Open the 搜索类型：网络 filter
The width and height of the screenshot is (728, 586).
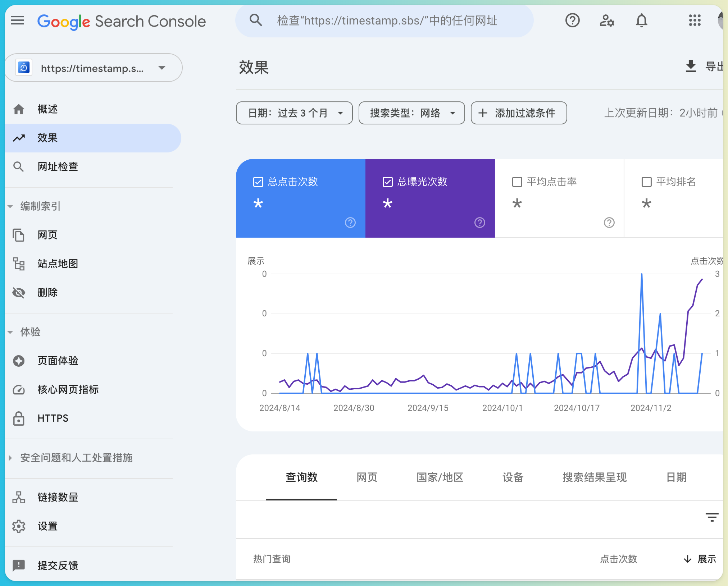tap(411, 113)
